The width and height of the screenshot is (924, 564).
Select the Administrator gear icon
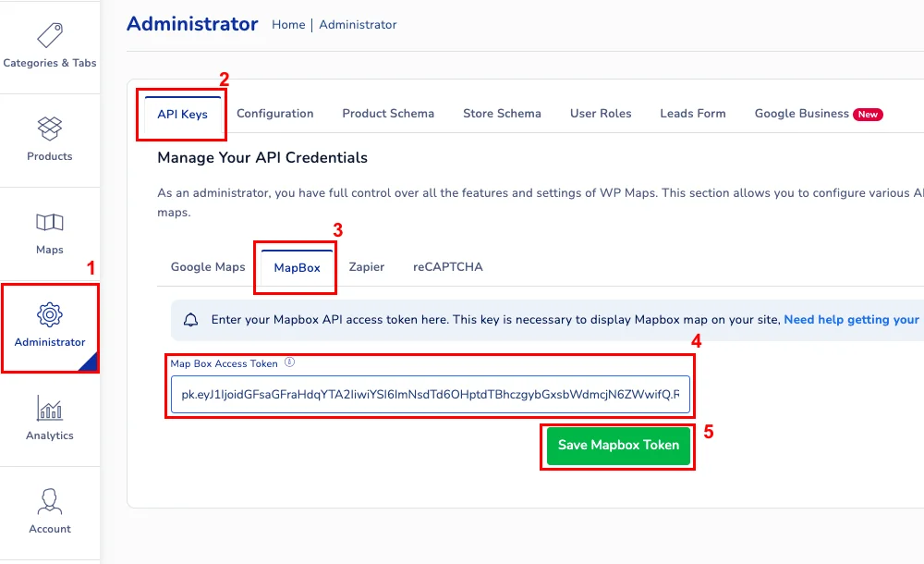(x=50, y=314)
